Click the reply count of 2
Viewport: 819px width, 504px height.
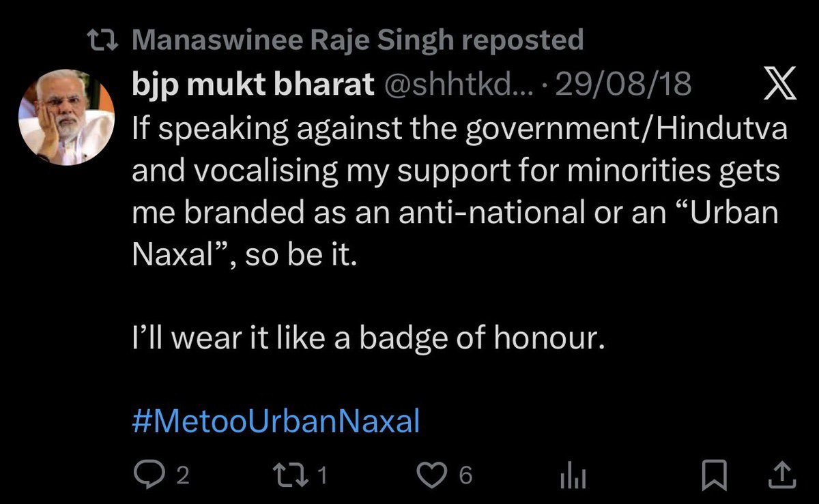(x=182, y=475)
